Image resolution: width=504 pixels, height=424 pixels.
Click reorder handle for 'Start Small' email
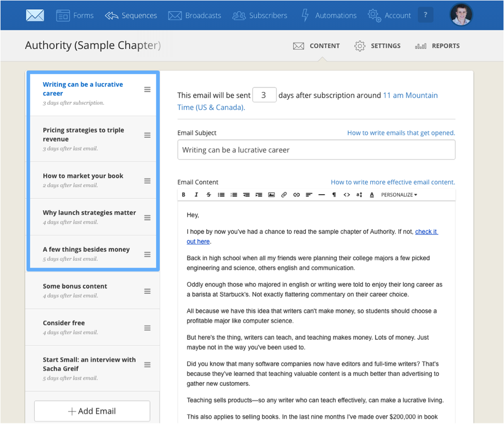(147, 365)
